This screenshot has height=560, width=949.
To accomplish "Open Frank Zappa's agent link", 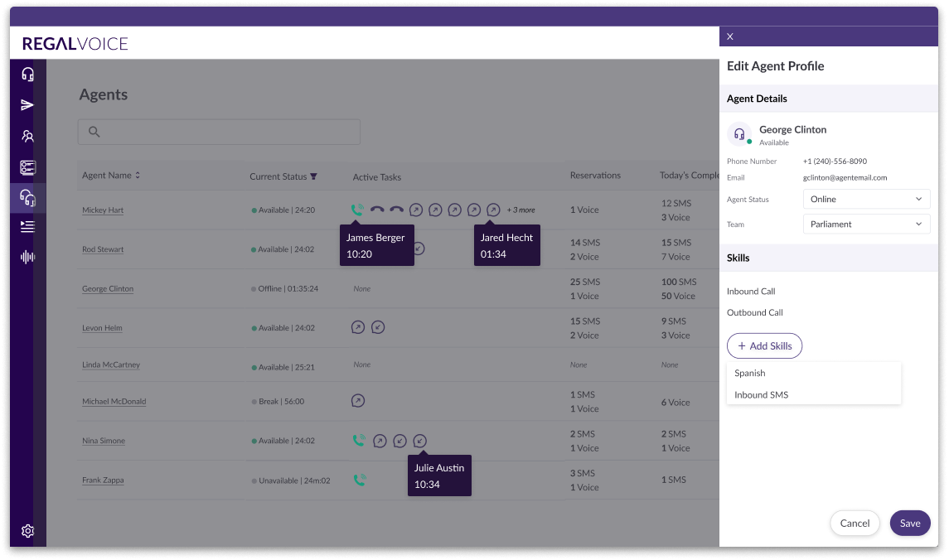I will pyautogui.click(x=103, y=480).
